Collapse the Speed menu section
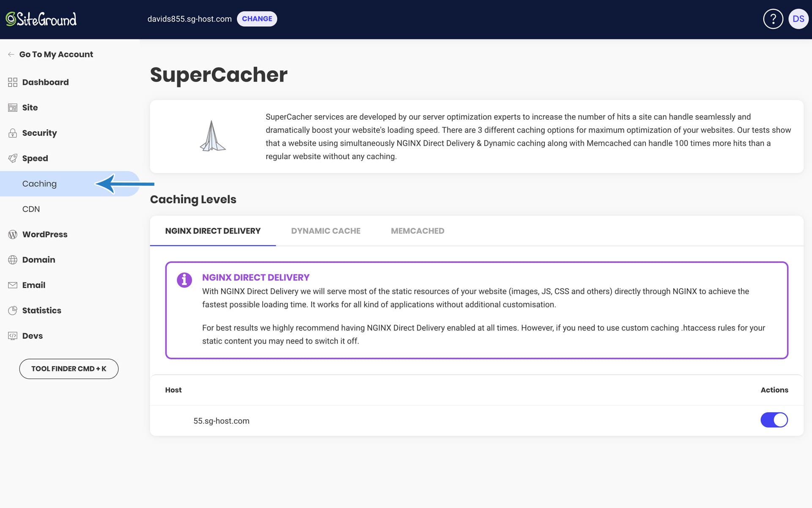This screenshot has height=508, width=812. (x=35, y=158)
